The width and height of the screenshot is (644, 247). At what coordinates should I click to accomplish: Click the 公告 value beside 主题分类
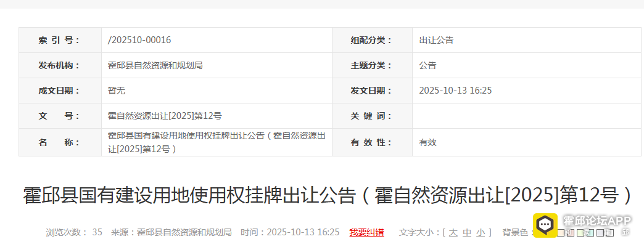[x=427, y=65]
